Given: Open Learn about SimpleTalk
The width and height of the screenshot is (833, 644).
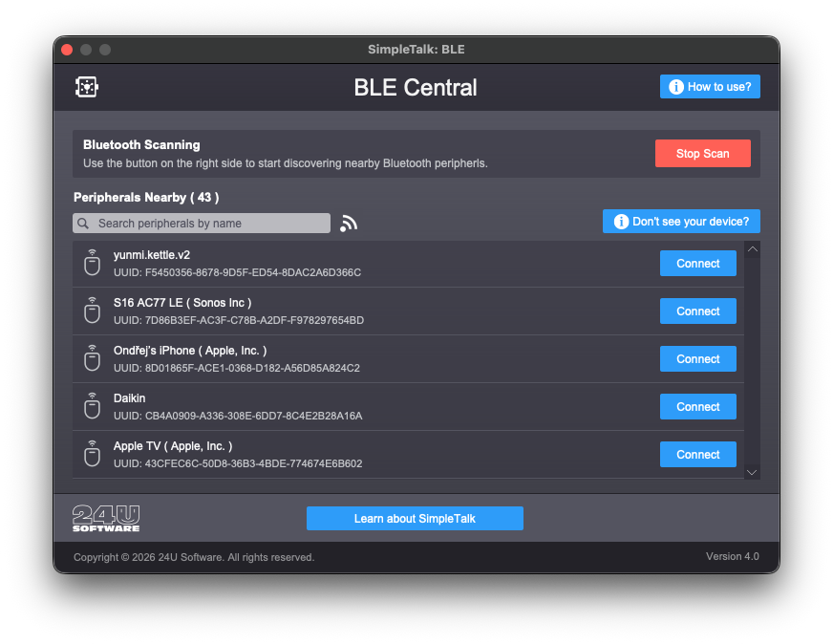Looking at the screenshot, I should pyautogui.click(x=415, y=519).
